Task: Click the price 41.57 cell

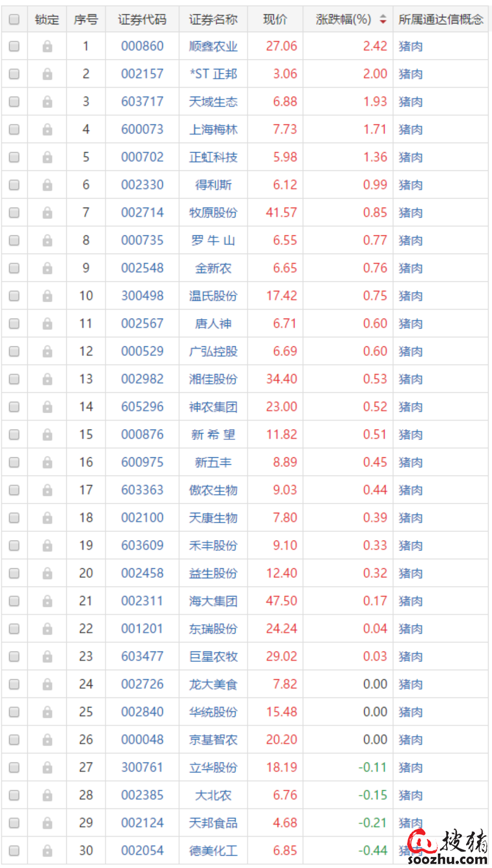Action: pos(282,213)
